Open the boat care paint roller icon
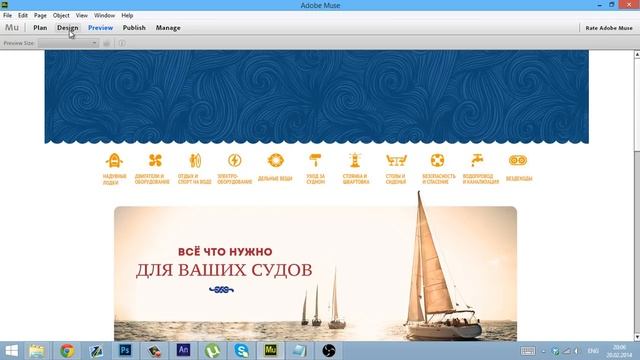Viewport: 640px width, 360px height. [x=315, y=160]
